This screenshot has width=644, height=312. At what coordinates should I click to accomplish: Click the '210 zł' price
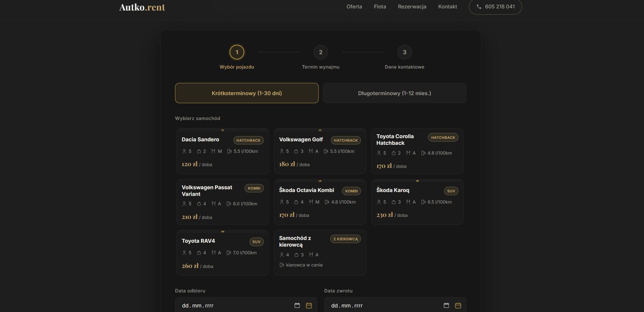click(189, 217)
